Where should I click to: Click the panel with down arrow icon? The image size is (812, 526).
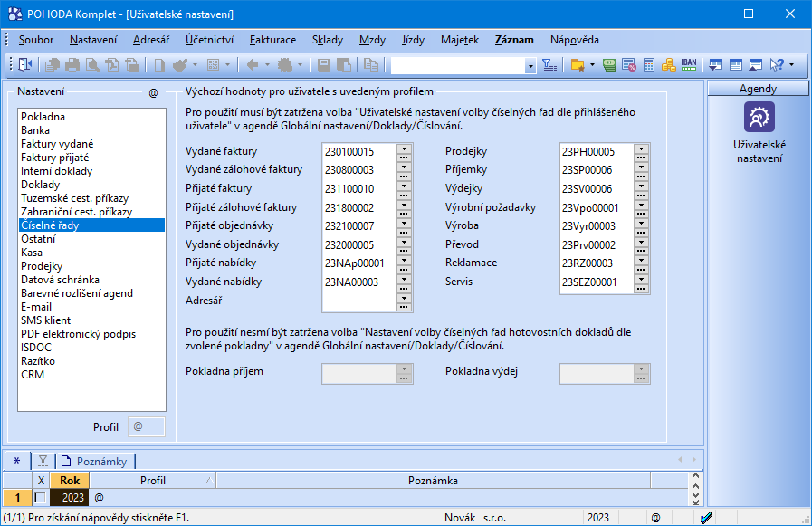716,64
